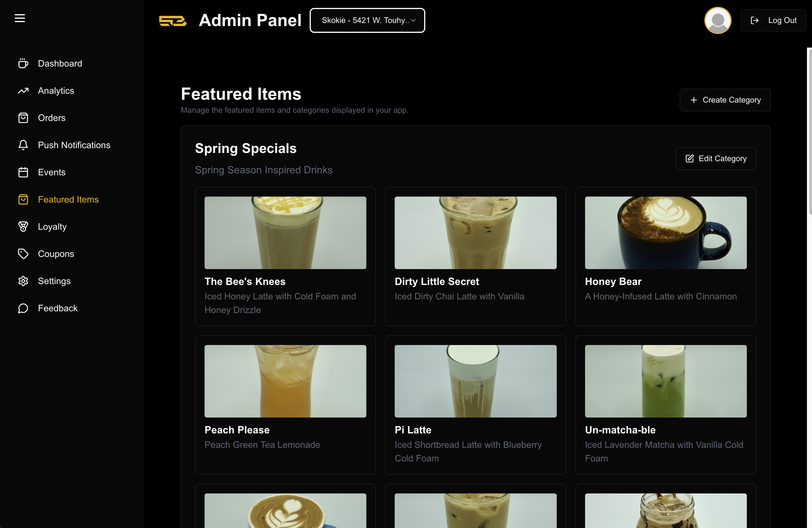Select the "Peach Please" item title
The image size is (812, 528).
click(237, 430)
